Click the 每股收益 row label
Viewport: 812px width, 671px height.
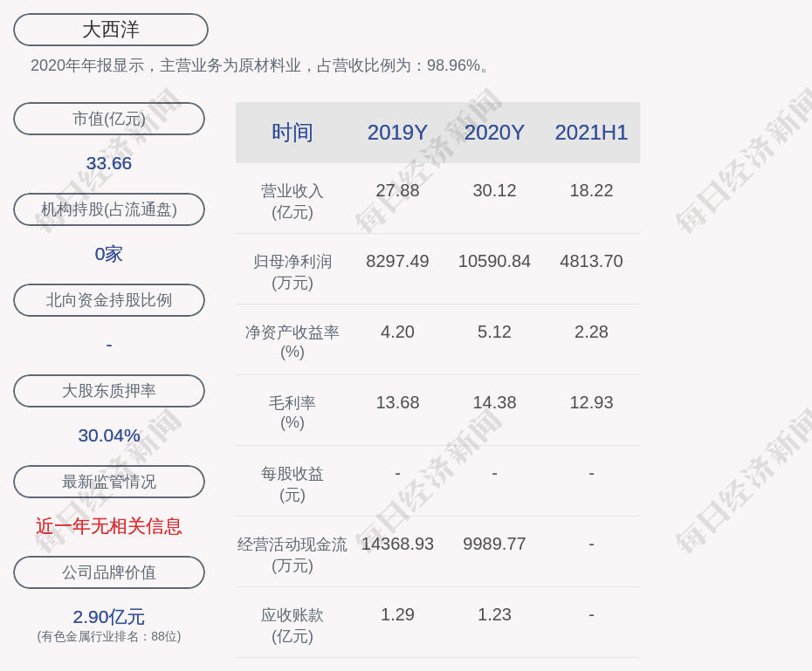292,483
